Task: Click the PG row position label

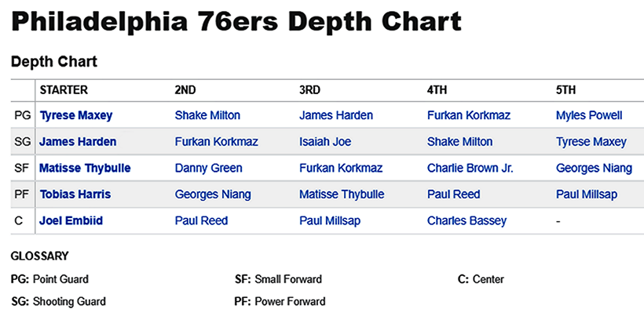Action: click(22, 115)
